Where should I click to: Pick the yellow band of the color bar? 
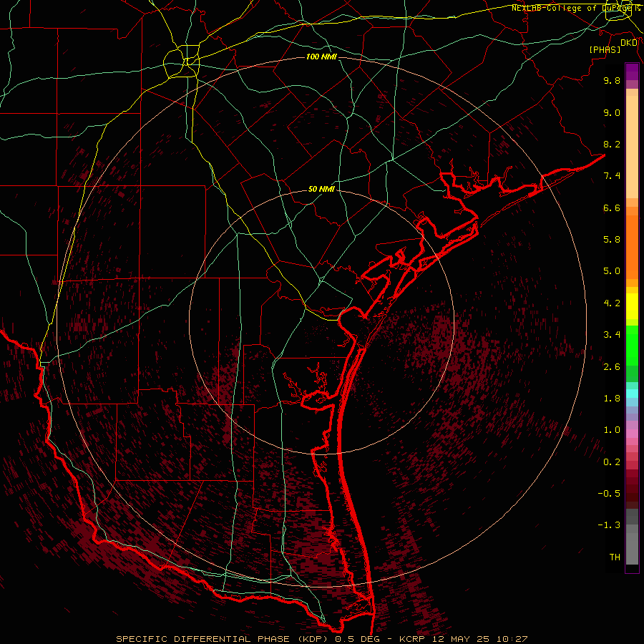(x=632, y=306)
